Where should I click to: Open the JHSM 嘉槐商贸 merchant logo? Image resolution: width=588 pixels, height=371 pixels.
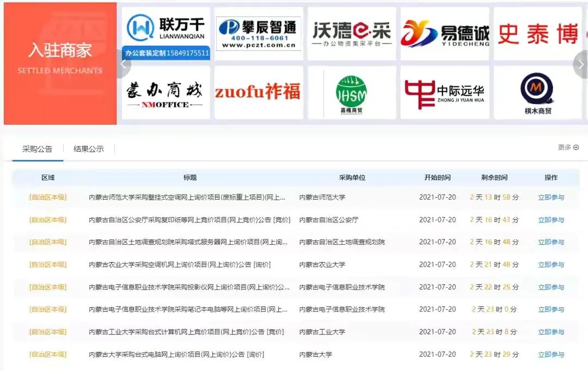click(x=352, y=92)
